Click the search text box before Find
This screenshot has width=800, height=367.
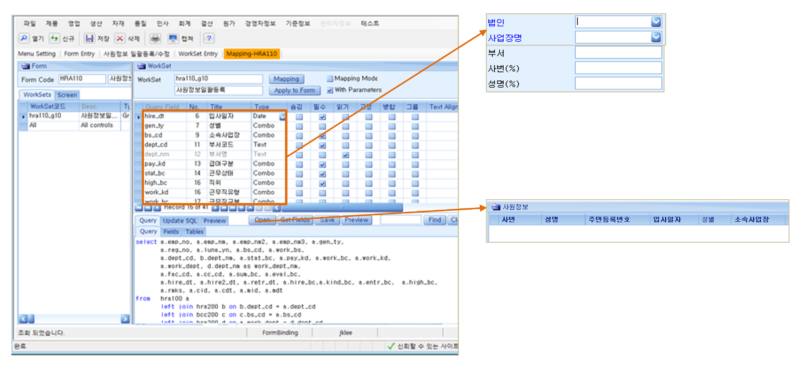point(401,220)
